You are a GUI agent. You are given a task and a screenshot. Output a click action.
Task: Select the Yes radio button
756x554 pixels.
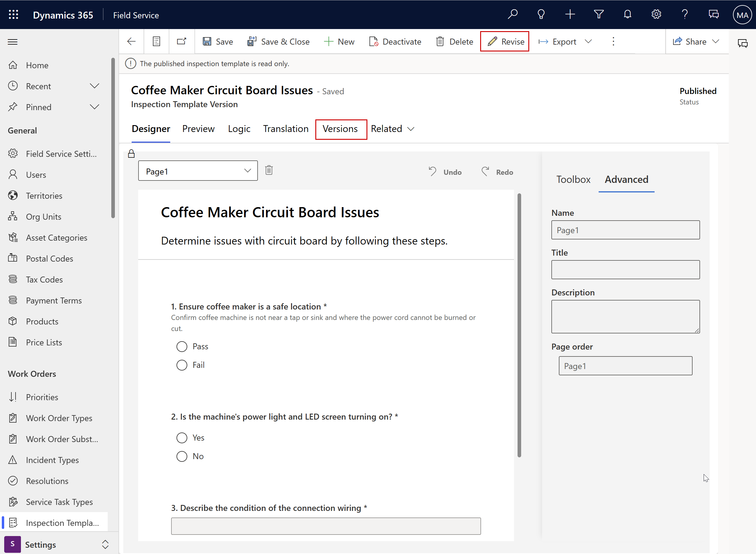pyautogui.click(x=182, y=438)
